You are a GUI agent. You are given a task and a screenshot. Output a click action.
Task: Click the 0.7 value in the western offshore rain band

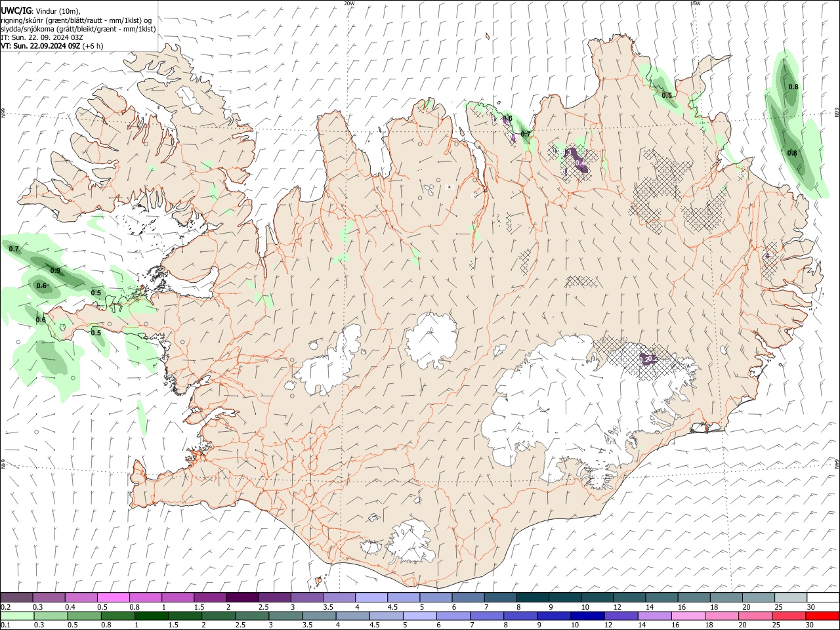click(14, 249)
